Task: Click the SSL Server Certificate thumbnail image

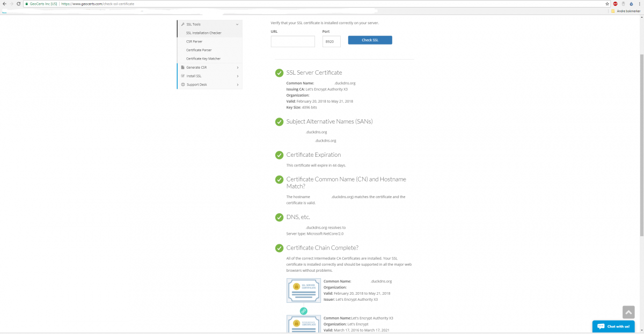Action: tap(304, 291)
